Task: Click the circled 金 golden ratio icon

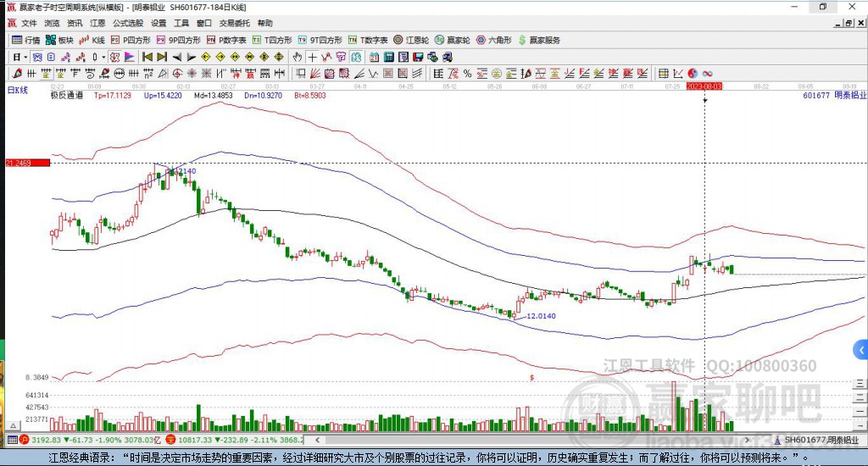Action: pos(497,73)
